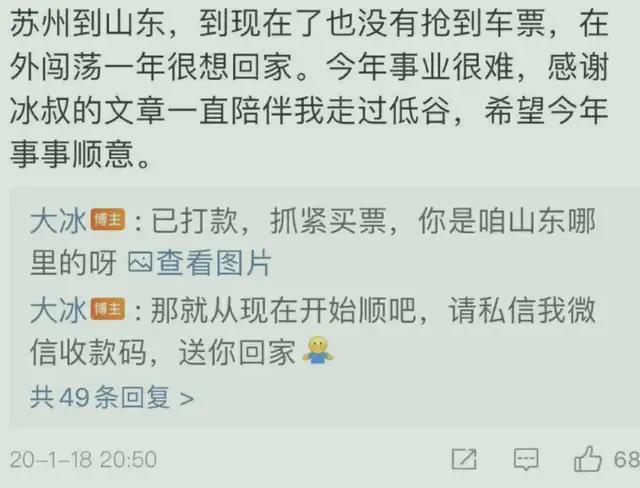
Task: Open the comment reply bubble icon
Action: coord(526,459)
